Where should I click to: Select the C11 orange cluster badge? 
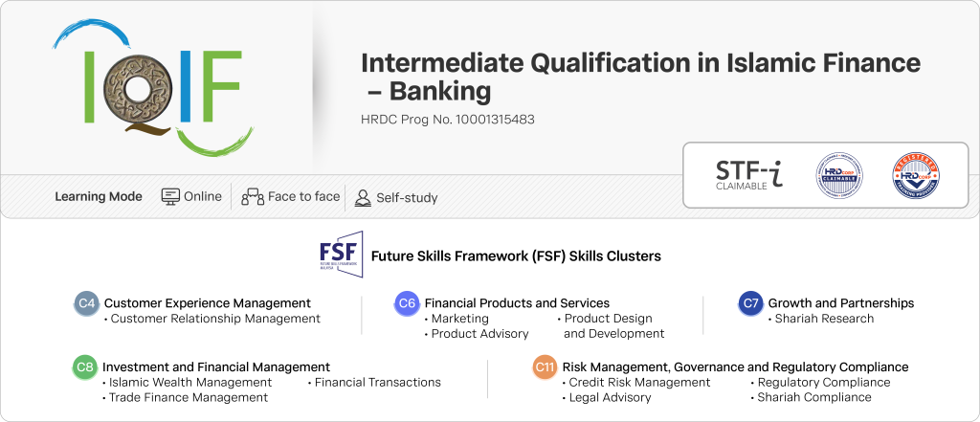coord(545,366)
